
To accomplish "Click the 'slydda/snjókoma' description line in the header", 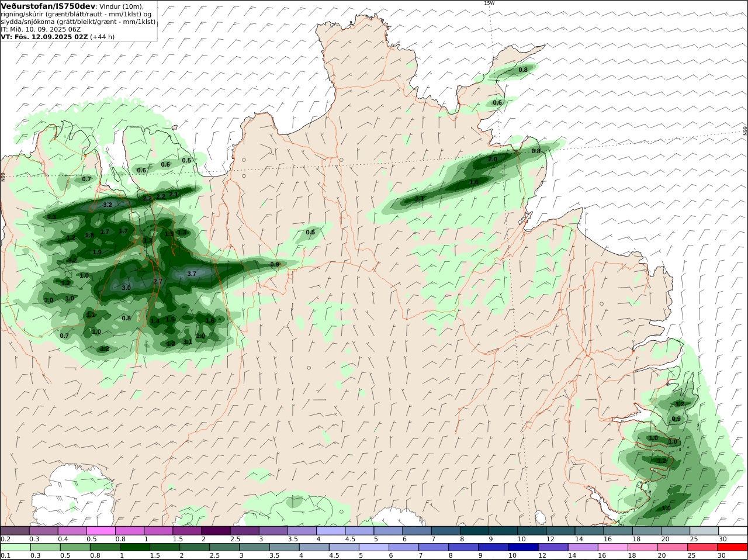I will click(x=78, y=22).
